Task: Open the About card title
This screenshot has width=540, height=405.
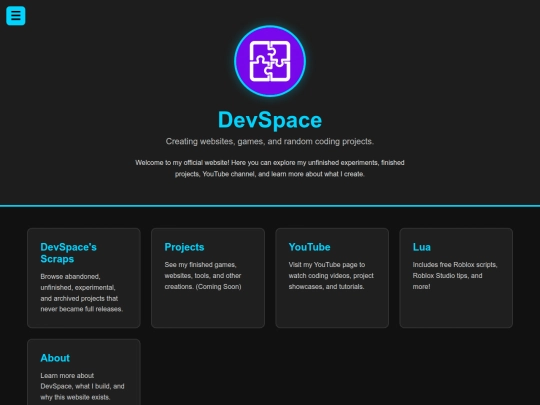Action: [x=55, y=358]
